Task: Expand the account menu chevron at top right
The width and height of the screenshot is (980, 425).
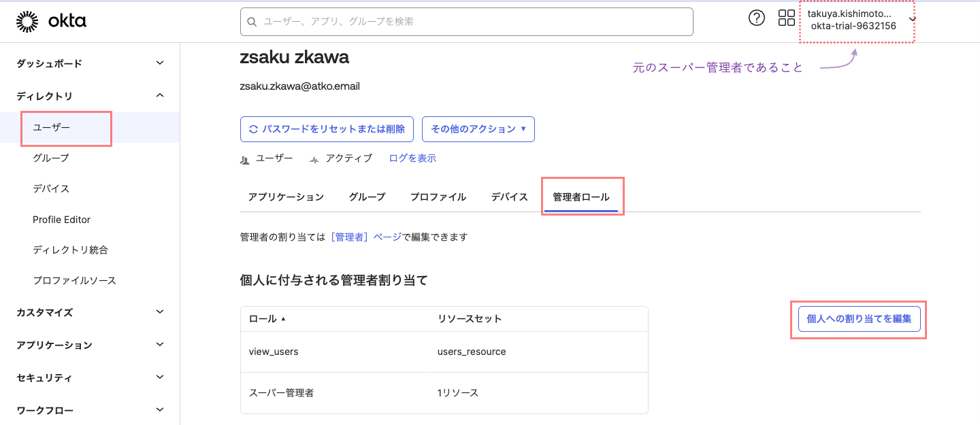Action: click(x=912, y=21)
